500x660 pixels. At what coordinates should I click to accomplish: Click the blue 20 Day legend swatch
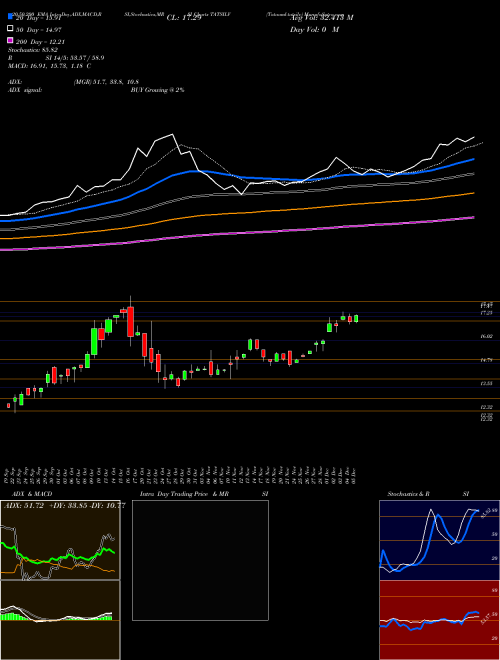click(10, 16)
